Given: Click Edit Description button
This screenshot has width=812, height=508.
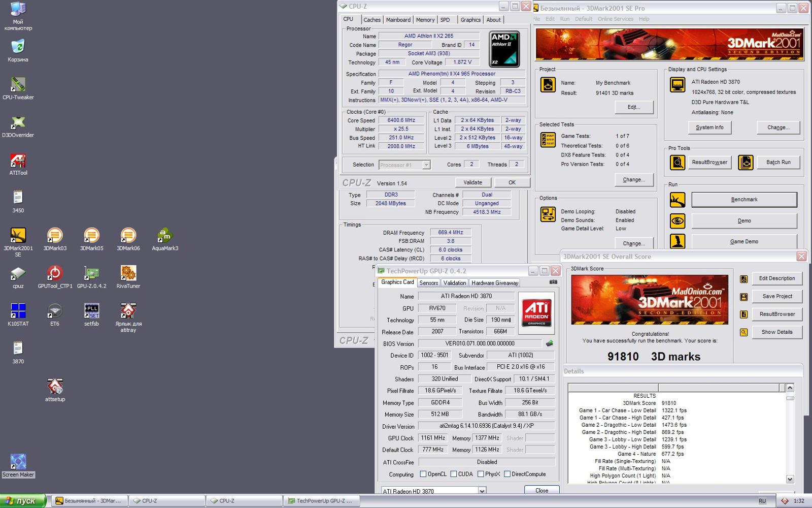Looking at the screenshot, I should [x=777, y=278].
